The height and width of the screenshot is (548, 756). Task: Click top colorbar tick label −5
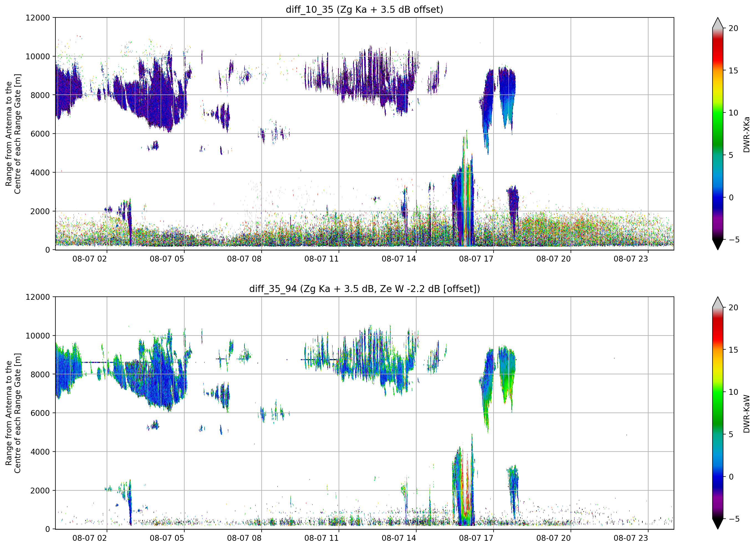coord(734,239)
